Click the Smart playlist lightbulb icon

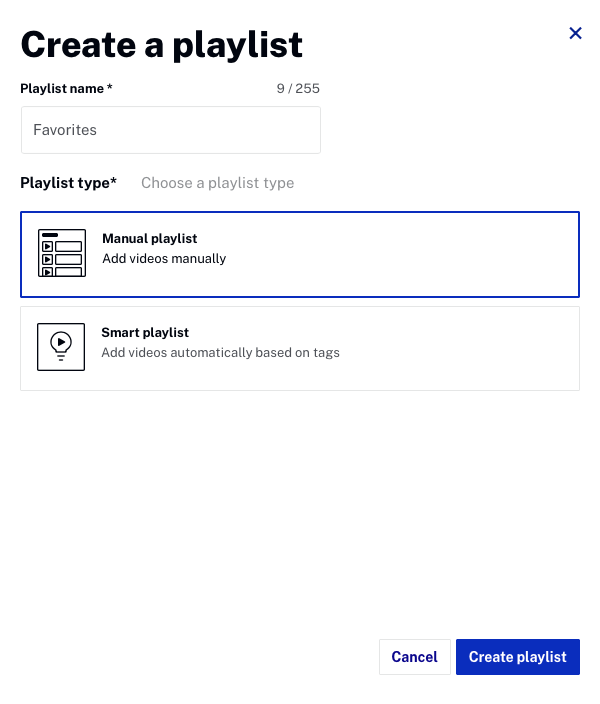tap(61, 347)
